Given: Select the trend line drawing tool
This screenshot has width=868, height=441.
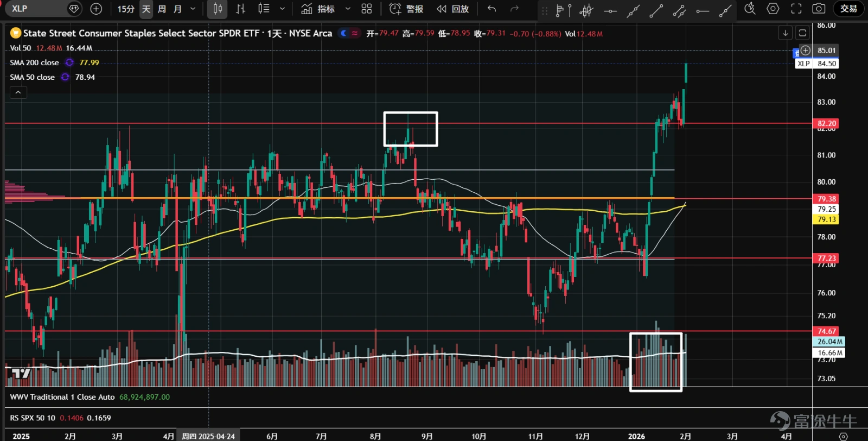Looking at the screenshot, I should pyautogui.click(x=656, y=10).
